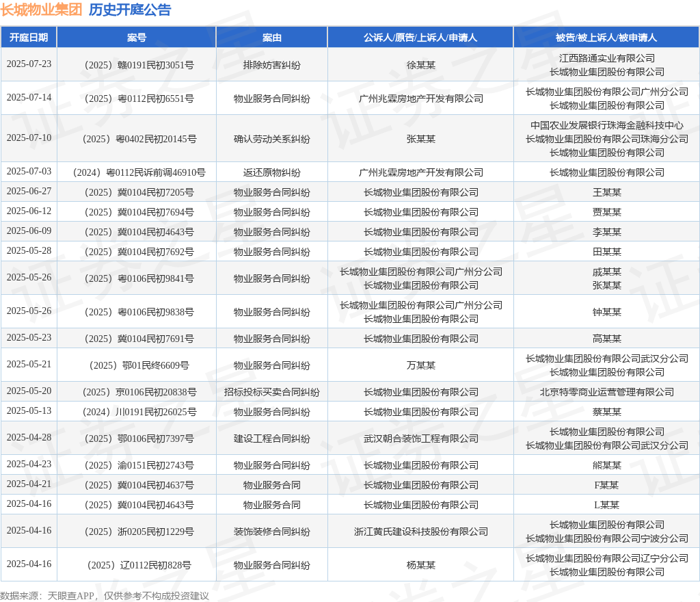
Task: Click the 招标投标买卖合同纠纷 cause cell
Action: 272,392
